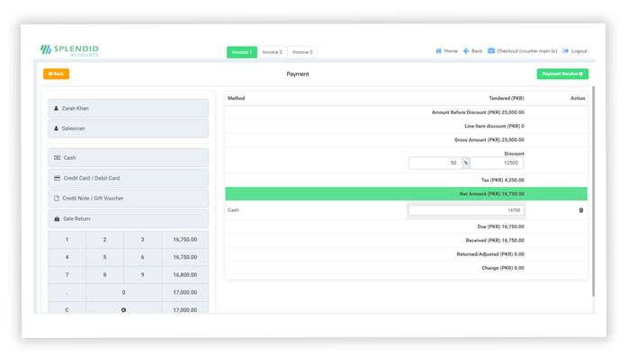The height and width of the screenshot is (364, 629).
Task: Click the discount percentage input field
Action: 435,163
